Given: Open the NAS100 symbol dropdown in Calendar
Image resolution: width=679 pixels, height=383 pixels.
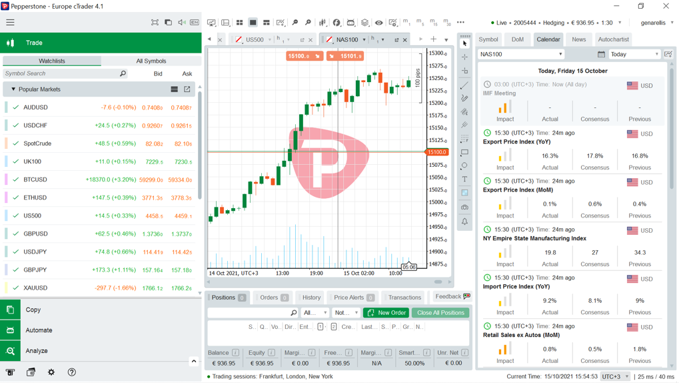Looking at the screenshot, I should point(521,54).
